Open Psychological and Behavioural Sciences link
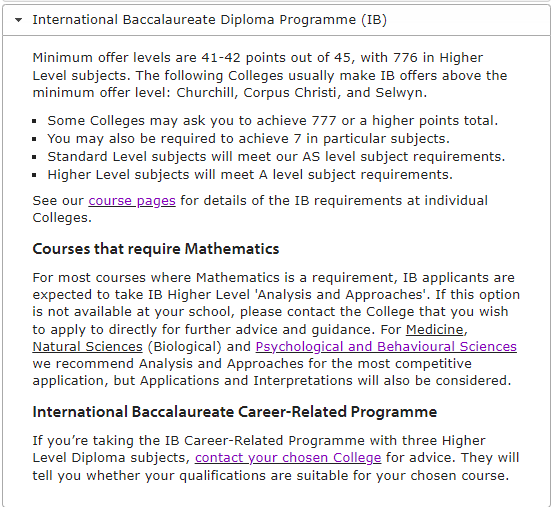This screenshot has width=554, height=507. 386,347
